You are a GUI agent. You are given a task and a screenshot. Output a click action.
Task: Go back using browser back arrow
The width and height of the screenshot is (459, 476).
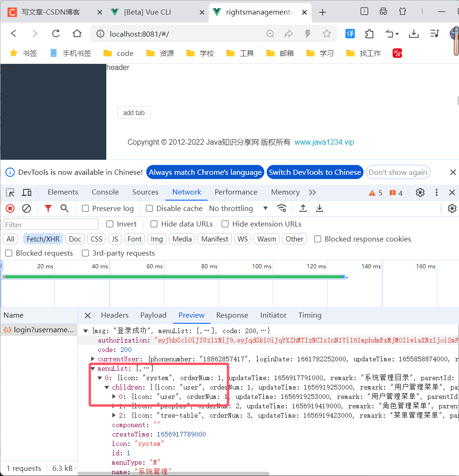[x=14, y=33]
